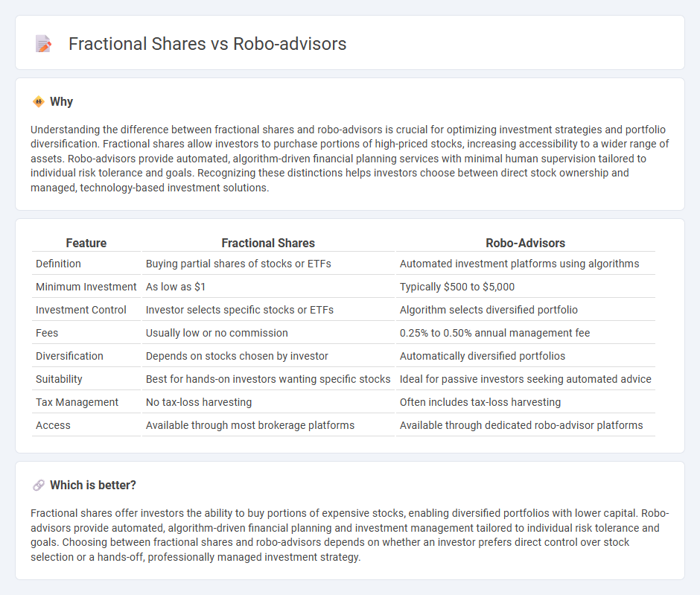Viewport: 700px width, 595px height.
Task: Click the Why paragraph starting 'Understanding the difference'
Action: pyautogui.click(x=350, y=159)
